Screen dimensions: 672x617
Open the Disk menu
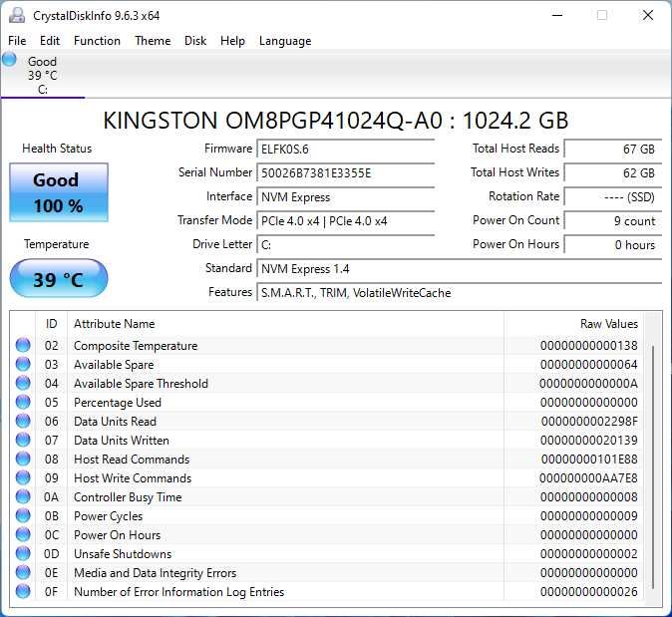[x=195, y=41]
